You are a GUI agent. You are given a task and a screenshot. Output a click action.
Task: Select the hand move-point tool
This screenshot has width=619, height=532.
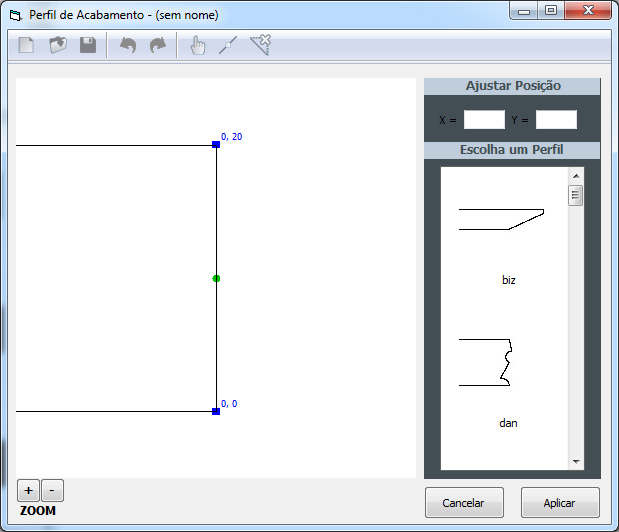coord(198,45)
